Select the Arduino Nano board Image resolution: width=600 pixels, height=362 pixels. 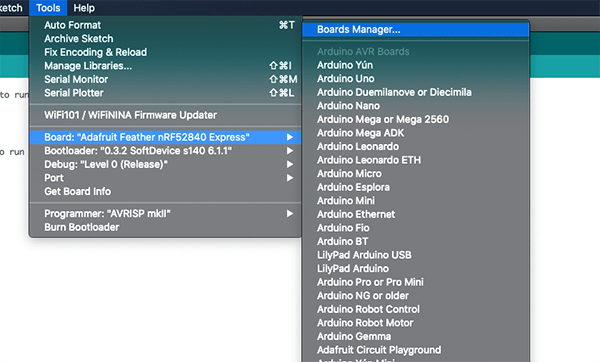(x=416, y=106)
